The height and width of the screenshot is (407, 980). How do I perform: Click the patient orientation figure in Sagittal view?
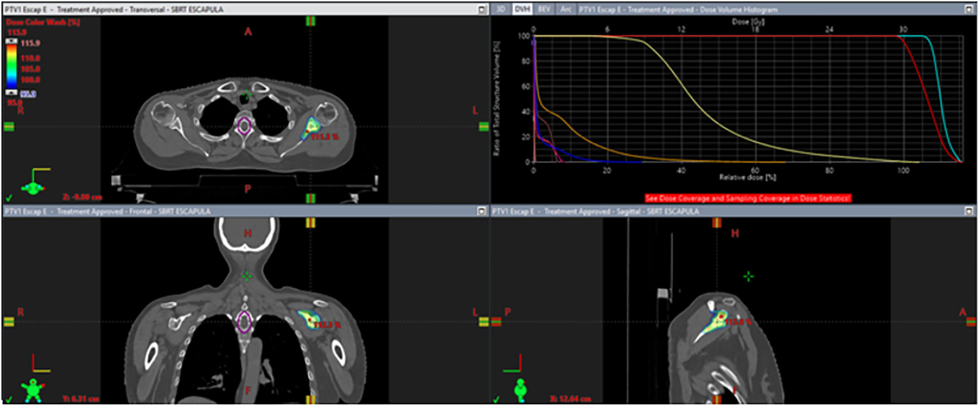click(x=520, y=390)
